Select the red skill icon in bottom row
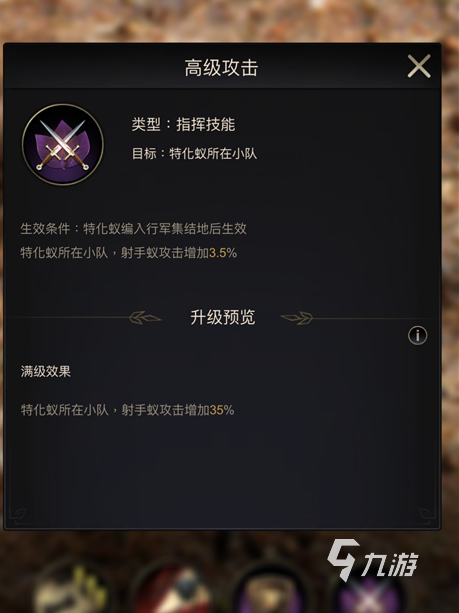The height and width of the screenshot is (613, 459). click(x=171, y=590)
